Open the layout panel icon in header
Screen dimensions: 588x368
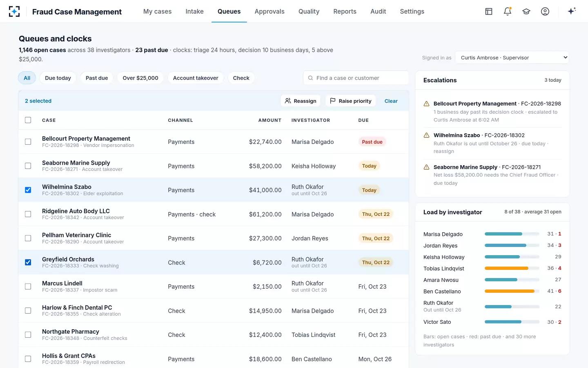click(x=489, y=11)
